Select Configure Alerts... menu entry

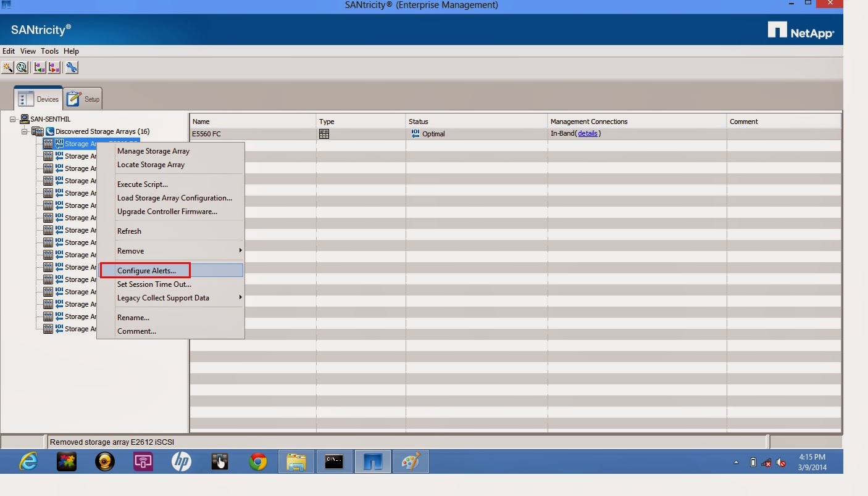tap(171, 271)
